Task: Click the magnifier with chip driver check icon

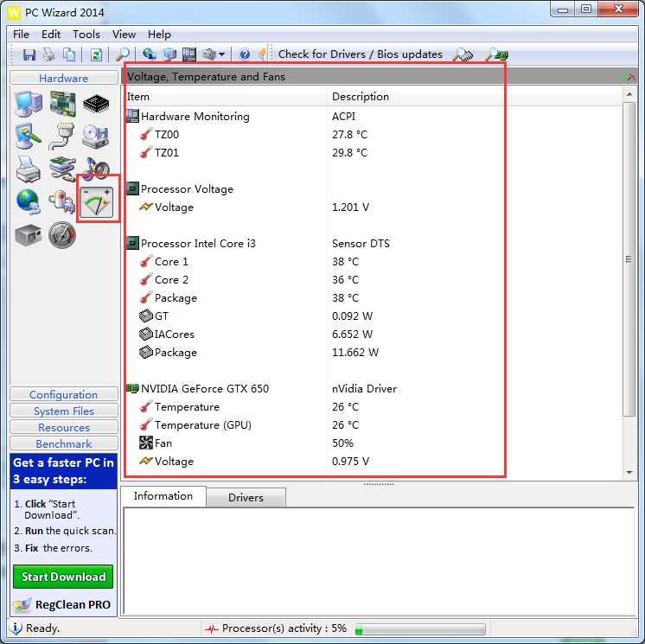Action: click(x=463, y=54)
